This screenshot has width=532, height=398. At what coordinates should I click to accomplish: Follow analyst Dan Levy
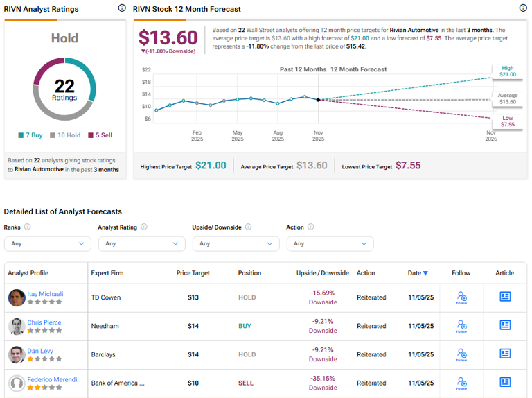tap(461, 354)
